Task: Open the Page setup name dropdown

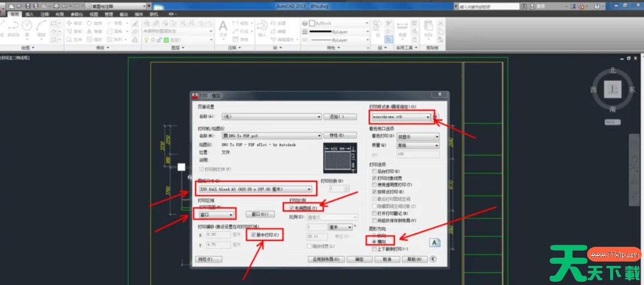Action: tap(271, 117)
